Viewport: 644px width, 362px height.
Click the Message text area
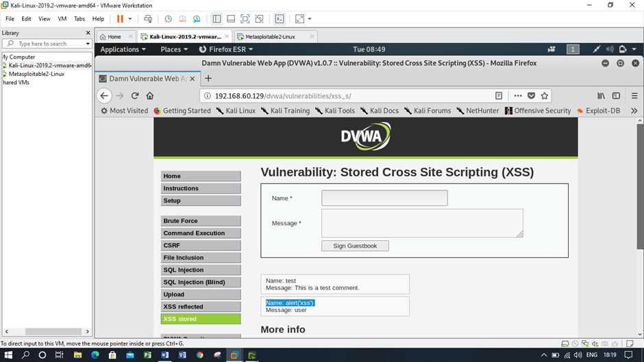coord(422,223)
